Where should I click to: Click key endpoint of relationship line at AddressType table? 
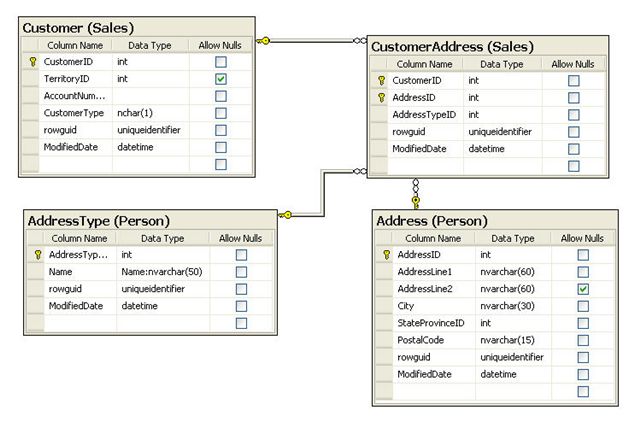point(285,214)
